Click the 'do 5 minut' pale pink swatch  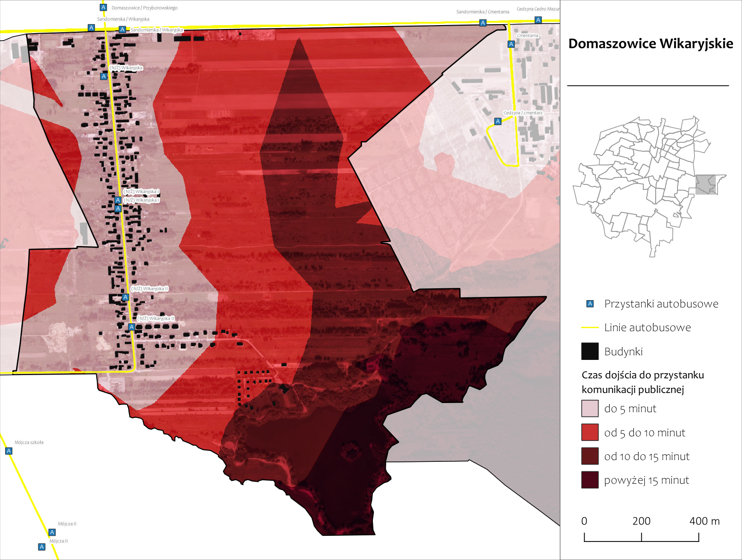coord(590,408)
